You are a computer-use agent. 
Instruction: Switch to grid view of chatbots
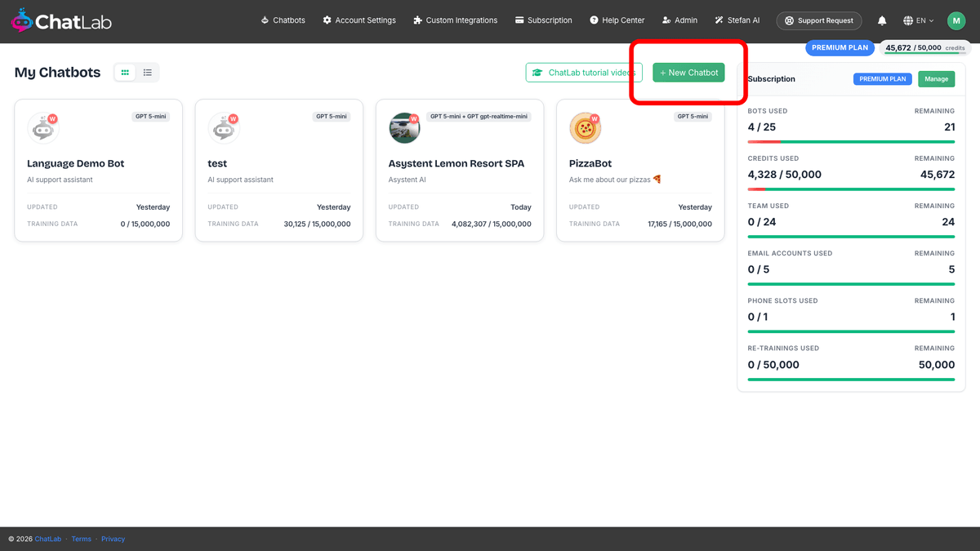(125, 73)
